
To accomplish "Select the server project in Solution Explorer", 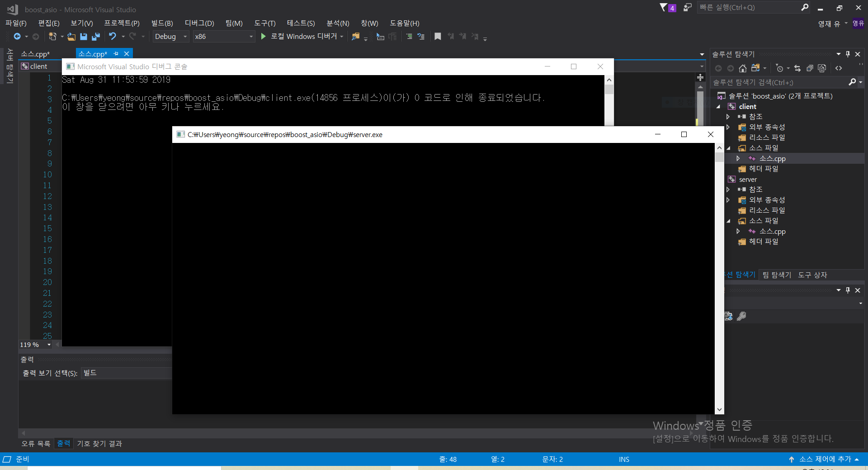I will pos(748,180).
